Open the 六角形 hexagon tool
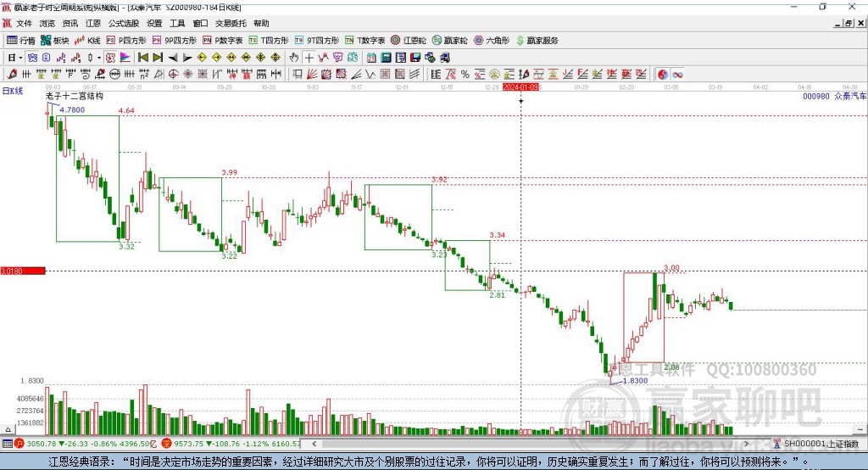 click(x=492, y=41)
